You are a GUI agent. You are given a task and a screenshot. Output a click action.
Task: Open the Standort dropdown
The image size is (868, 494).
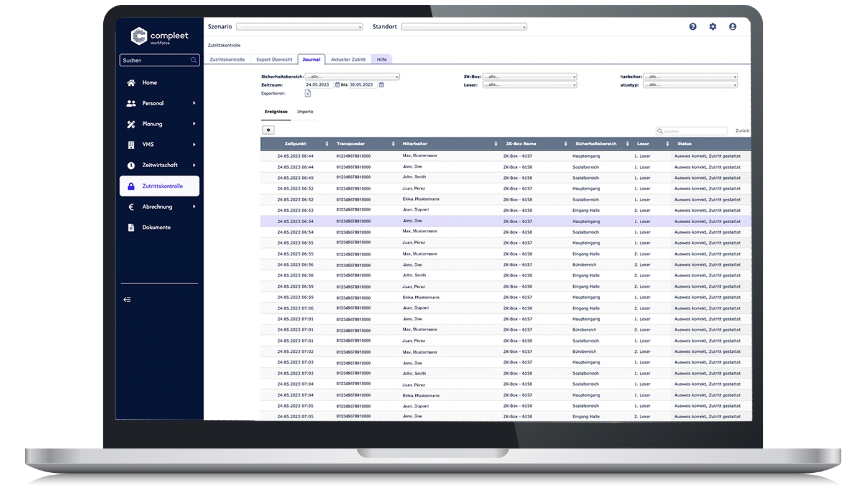tap(464, 27)
